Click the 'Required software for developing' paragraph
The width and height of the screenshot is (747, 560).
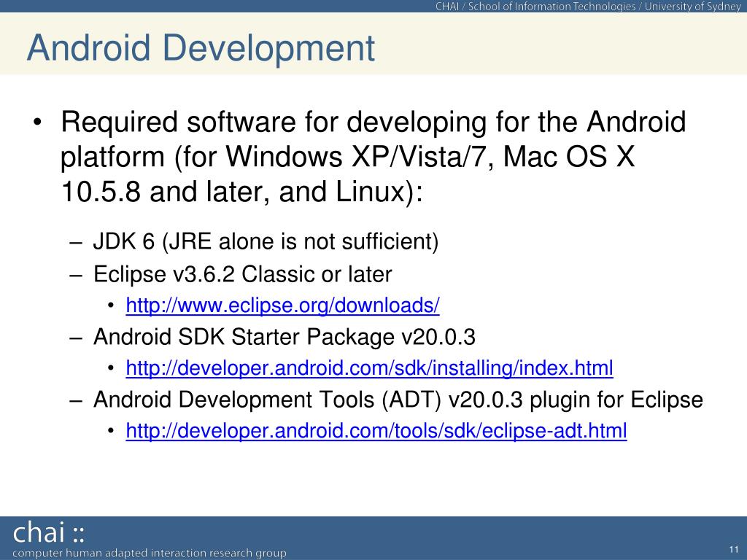[373, 157]
